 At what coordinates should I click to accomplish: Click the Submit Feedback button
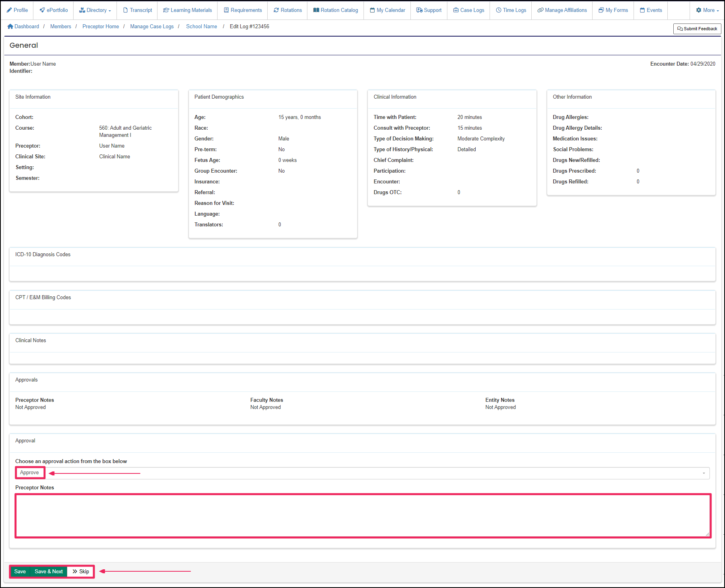697,29
